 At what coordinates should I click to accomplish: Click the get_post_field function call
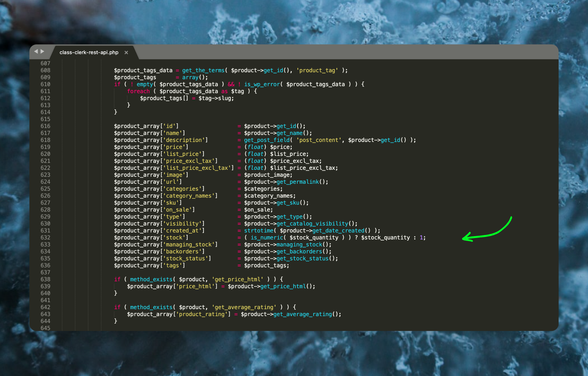pyautogui.click(x=266, y=140)
